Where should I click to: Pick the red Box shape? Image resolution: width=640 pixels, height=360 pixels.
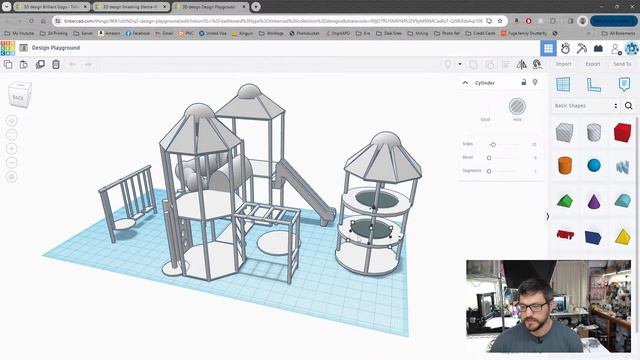(622, 133)
